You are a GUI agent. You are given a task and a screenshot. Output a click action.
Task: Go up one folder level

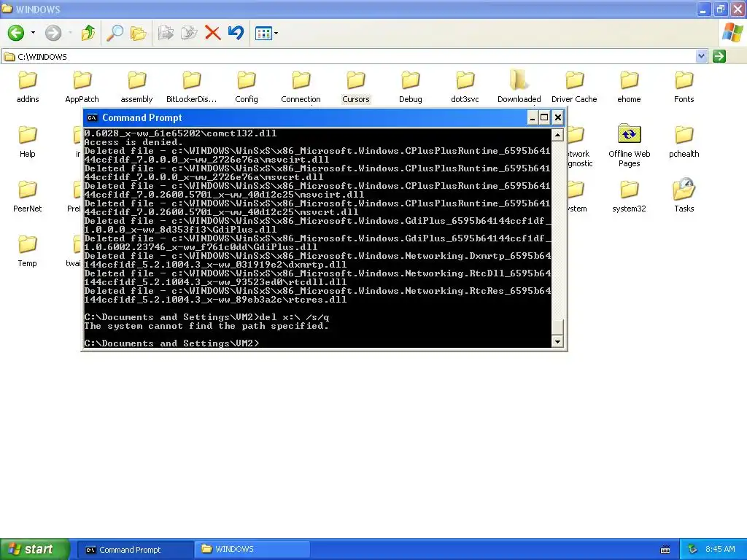point(88,33)
